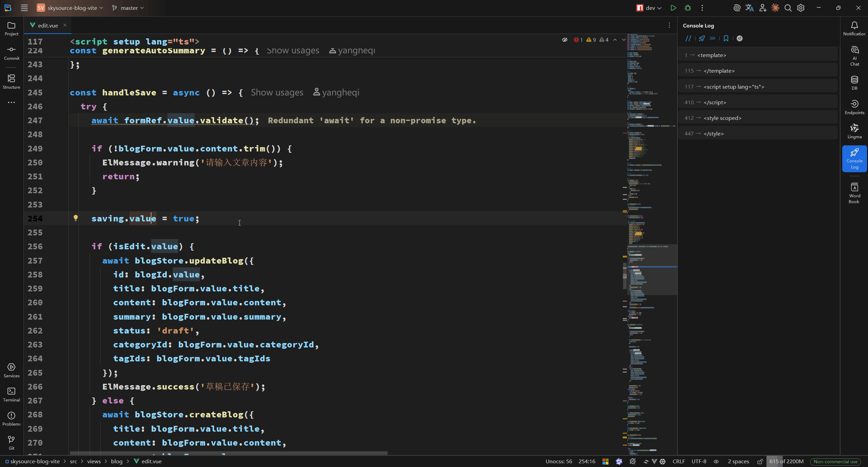Click the Non-commercial use badge
This screenshot has width=868, height=467.
point(835,462)
